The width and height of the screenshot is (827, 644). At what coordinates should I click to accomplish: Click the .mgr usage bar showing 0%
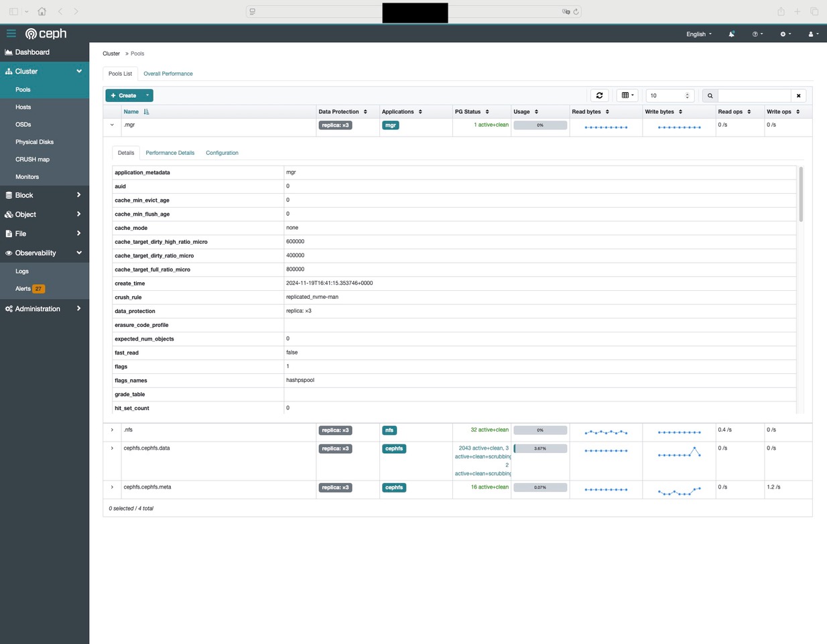540,125
